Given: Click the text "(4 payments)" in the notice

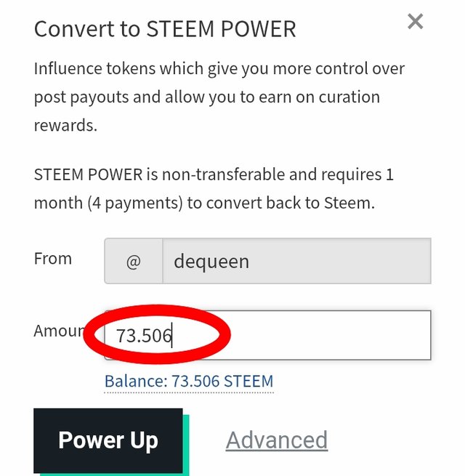Looking at the screenshot, I should coord(134,203).
